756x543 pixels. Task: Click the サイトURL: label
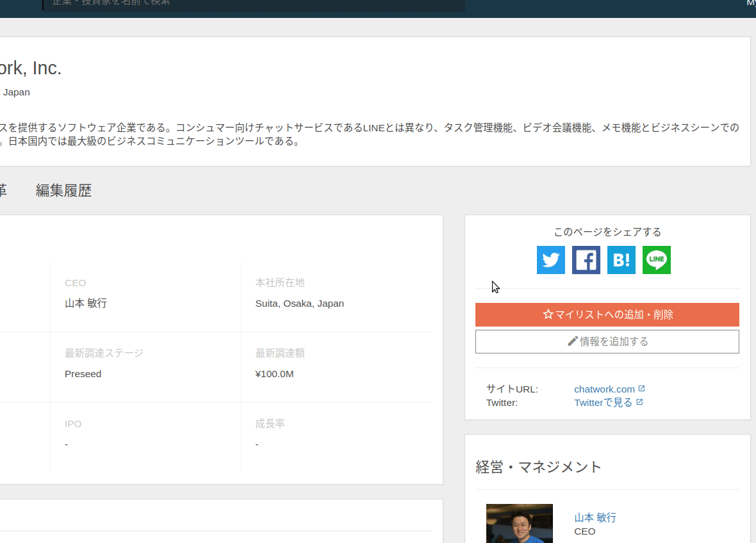pyautogui.click(x=512, y=389)
